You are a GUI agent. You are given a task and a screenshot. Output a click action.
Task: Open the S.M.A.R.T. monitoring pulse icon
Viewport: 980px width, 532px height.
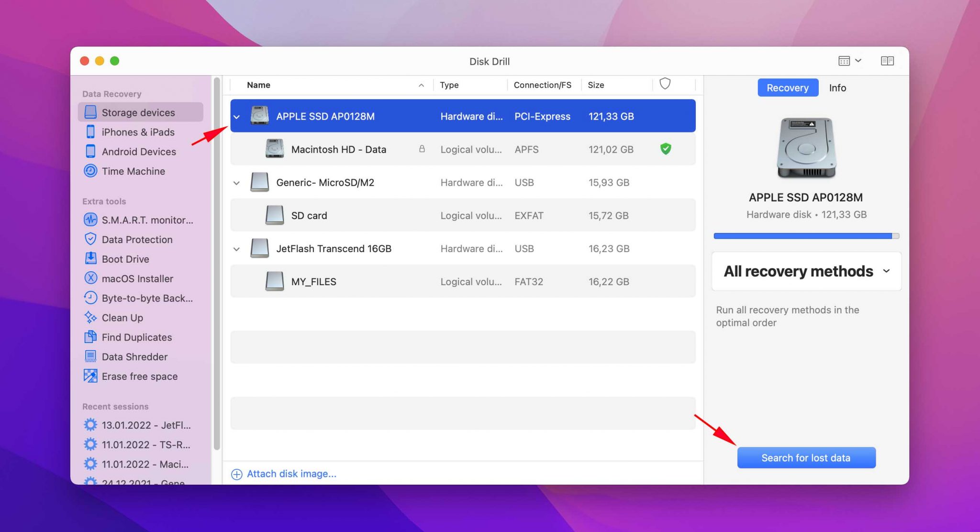pos(90,220)
